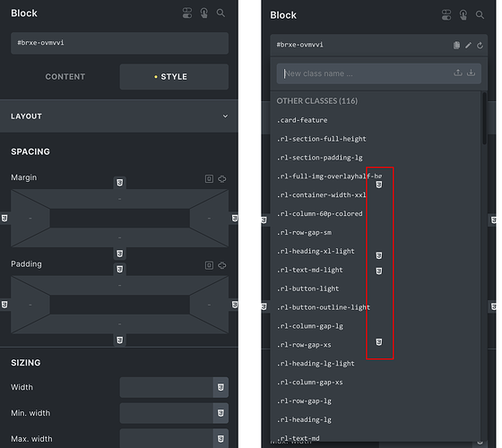Viewport: 502px width, 448px height.
Task: Open the CSS variable picker for Min. width
Action: pos(221,413)
